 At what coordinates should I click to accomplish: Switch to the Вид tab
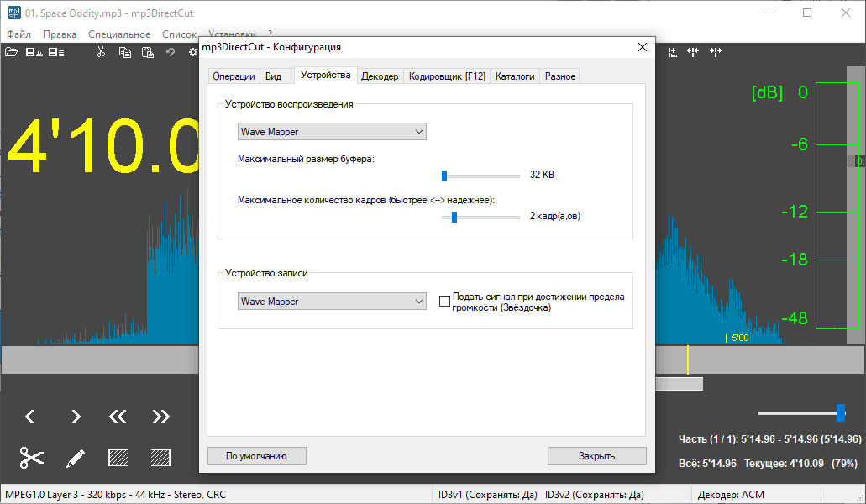[273, 76]
